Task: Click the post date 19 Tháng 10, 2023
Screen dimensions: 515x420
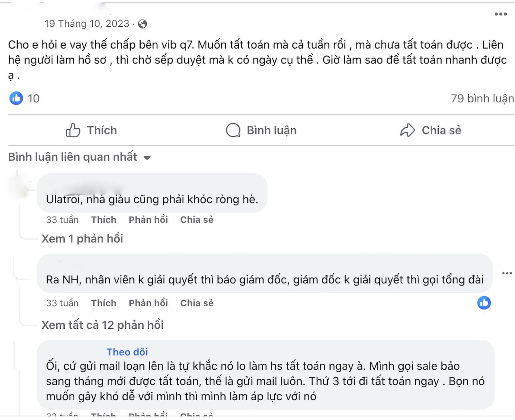Action: click(x=87, y=24)
